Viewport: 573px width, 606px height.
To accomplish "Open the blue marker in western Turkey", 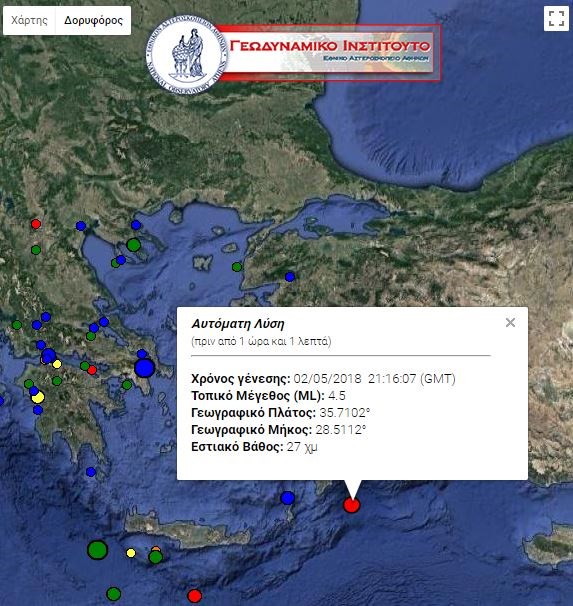I will tap(290, 277).
